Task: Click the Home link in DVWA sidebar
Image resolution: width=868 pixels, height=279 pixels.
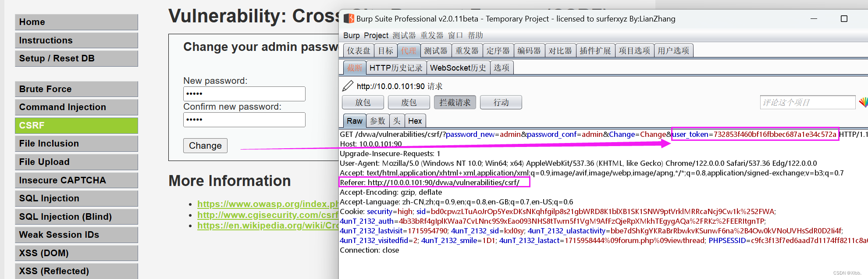Action: click(76, 22)
